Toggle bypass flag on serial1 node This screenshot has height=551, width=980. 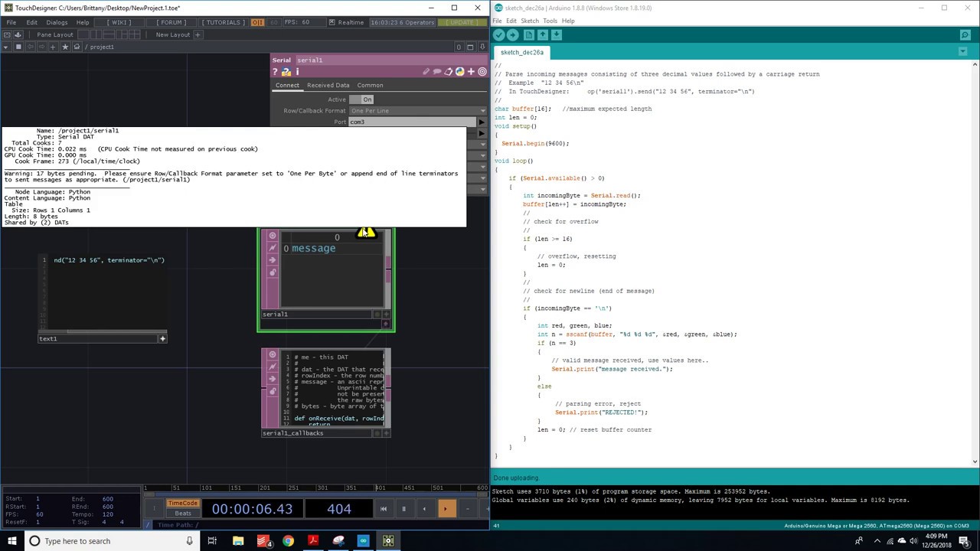(273, 248)
